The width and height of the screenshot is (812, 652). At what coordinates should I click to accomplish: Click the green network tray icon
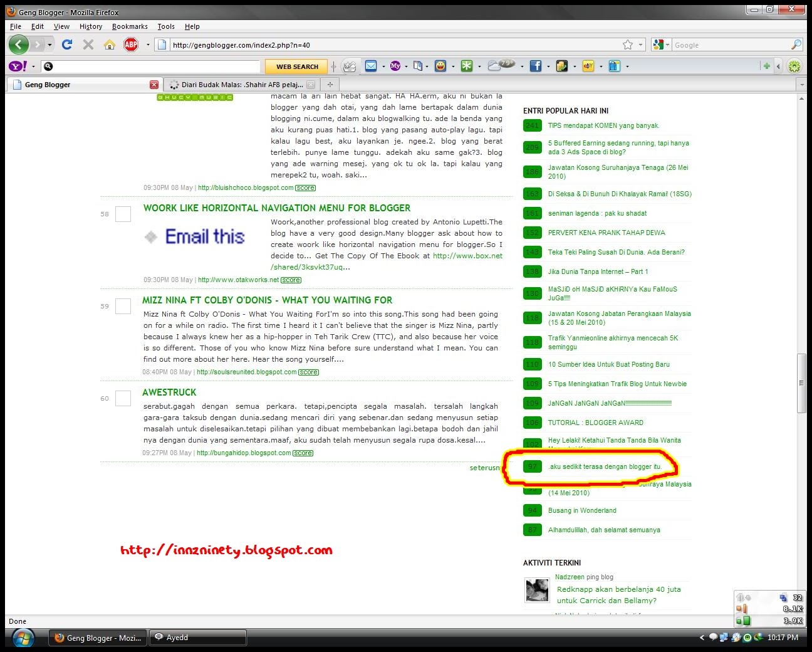[747, 638]
